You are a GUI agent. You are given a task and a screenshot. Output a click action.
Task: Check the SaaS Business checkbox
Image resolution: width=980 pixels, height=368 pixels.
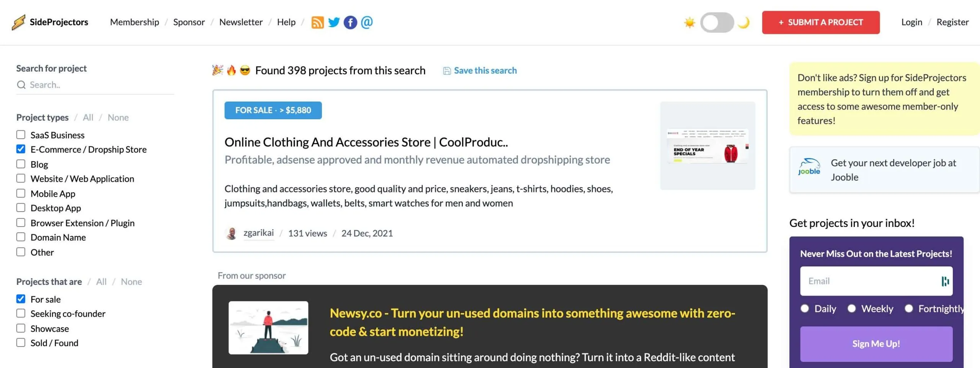coord(21,135)
